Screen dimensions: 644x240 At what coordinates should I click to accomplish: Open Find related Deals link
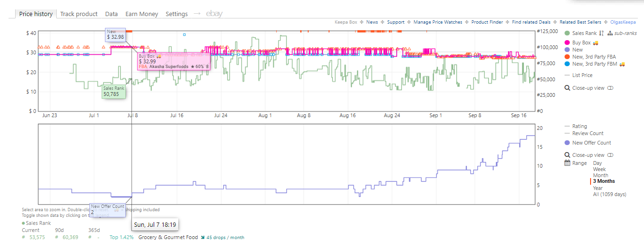click(531, 22)
